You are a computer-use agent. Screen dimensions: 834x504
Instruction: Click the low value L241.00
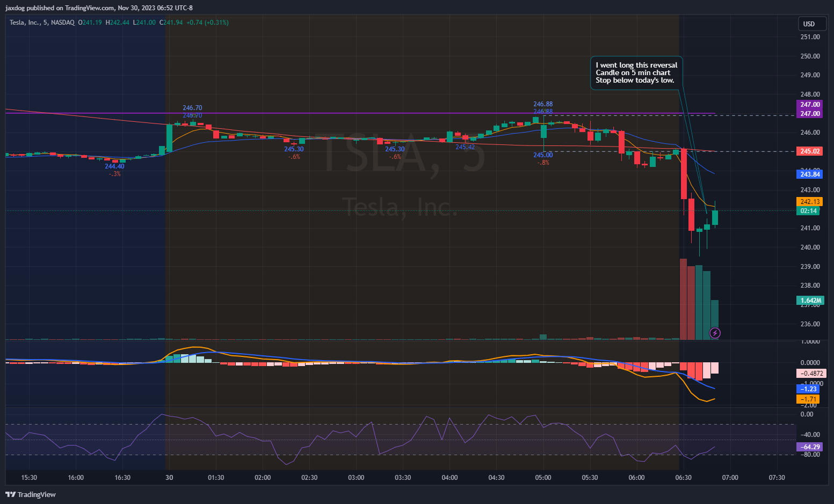point(144,23)
